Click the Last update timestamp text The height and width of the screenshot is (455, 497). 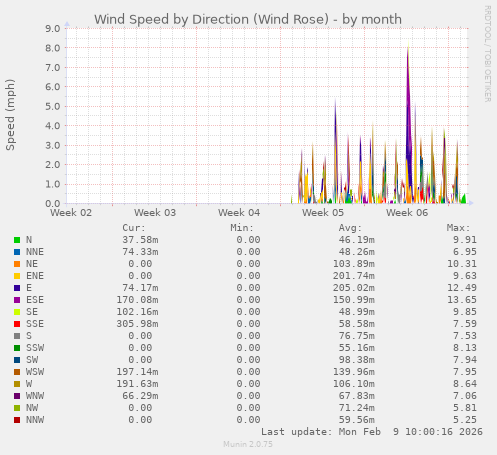click(372, 432)
